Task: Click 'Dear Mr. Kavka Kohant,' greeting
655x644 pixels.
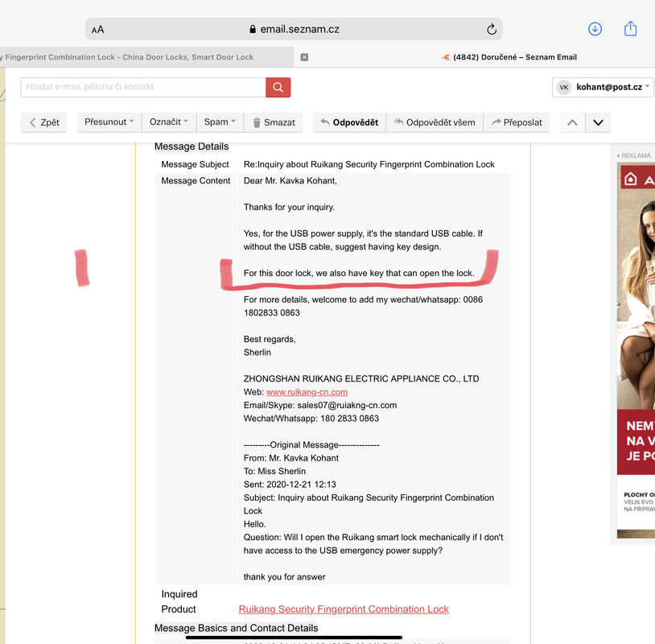Action: tap(290, 181)
